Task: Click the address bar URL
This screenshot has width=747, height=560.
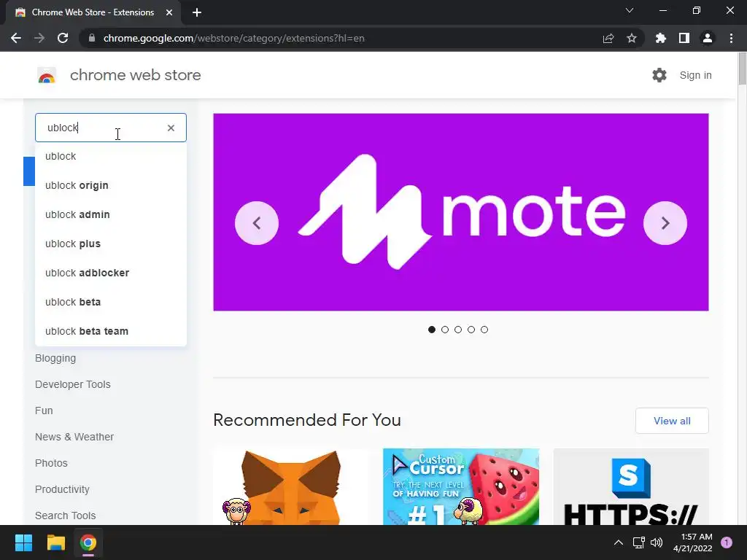Action: point(234,38)
